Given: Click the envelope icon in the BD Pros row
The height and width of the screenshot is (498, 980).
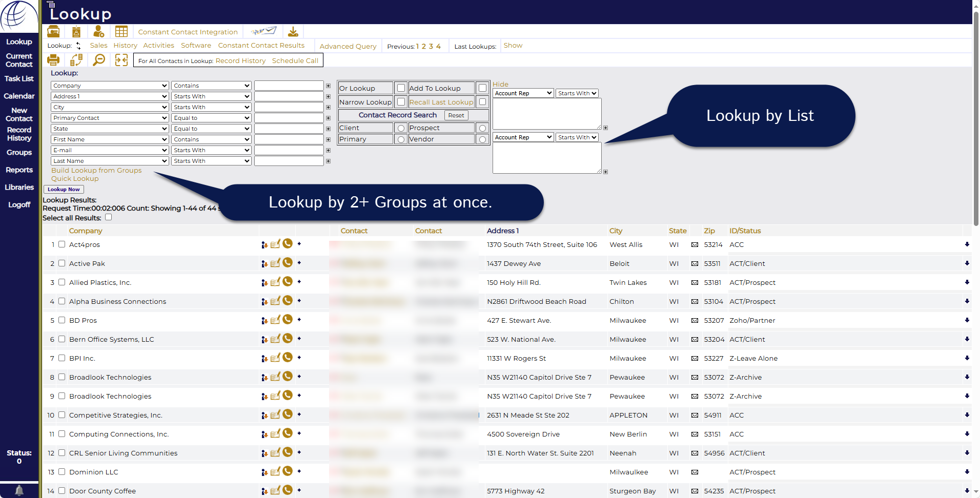Looking at the screenshot, I should click(x=695, y=321).
